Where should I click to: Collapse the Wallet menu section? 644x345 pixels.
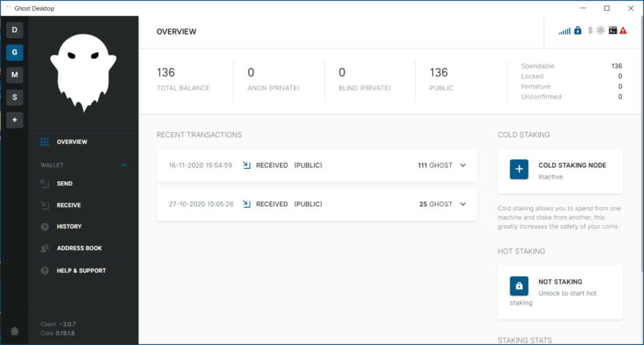[124, 165]
